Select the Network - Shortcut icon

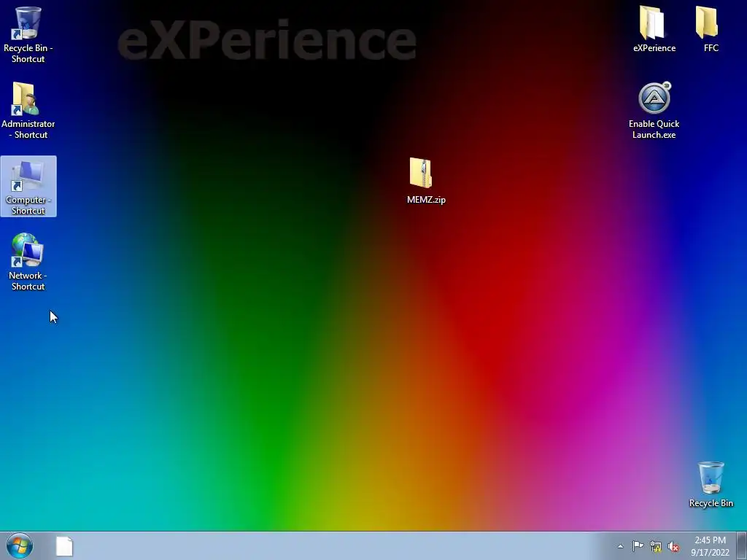point(28,262)
